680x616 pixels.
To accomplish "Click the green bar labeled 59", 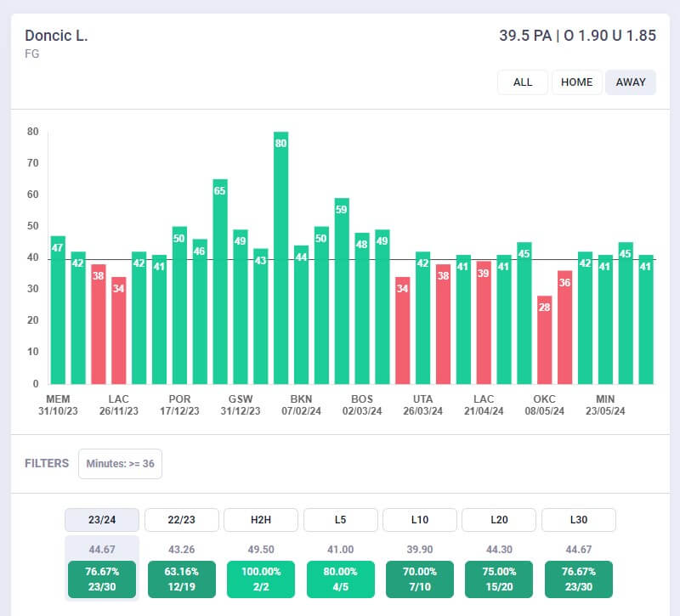I will [x=342, y=291].
